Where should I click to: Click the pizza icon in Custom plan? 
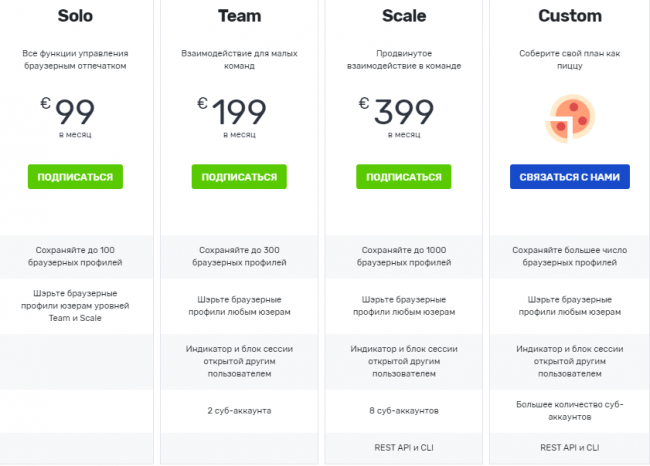point(569,118)
